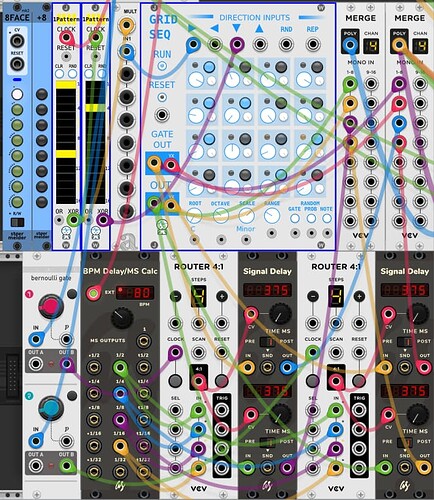
Task: Click the XOR output jack on first 1Pattern
Action: tap(73, 220)
